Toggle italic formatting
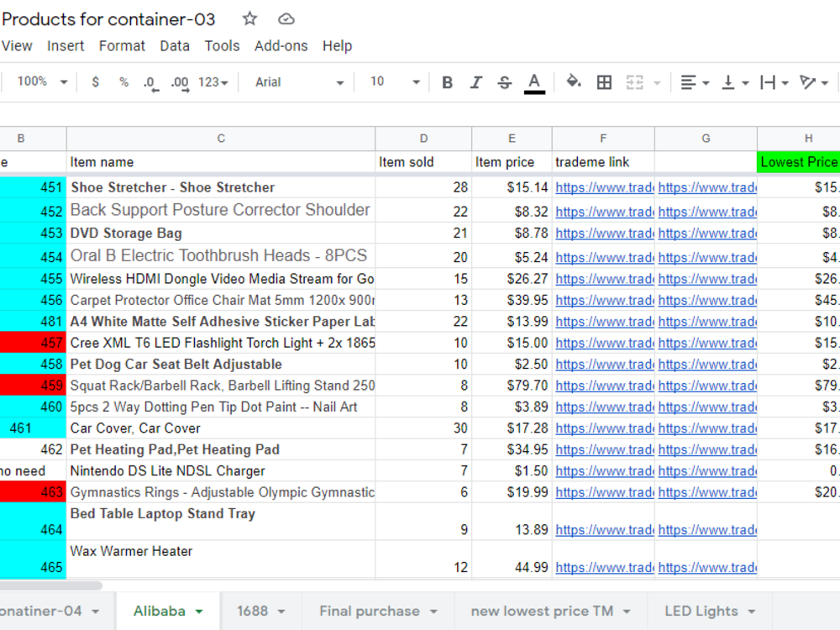This screenshot has height=630, width=840. pos(475,82)
